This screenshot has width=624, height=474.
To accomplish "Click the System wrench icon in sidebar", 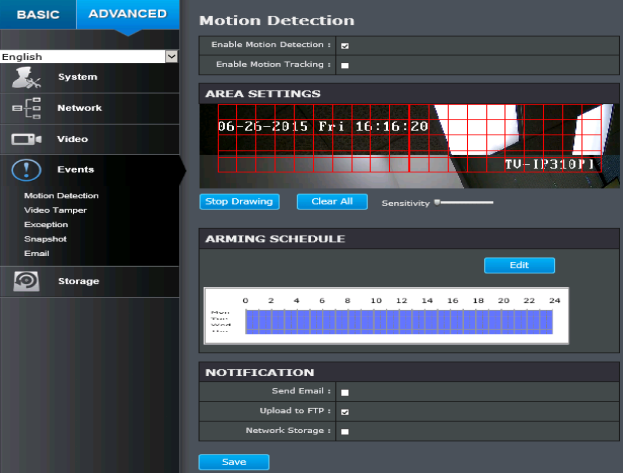I will click(26, 77).
